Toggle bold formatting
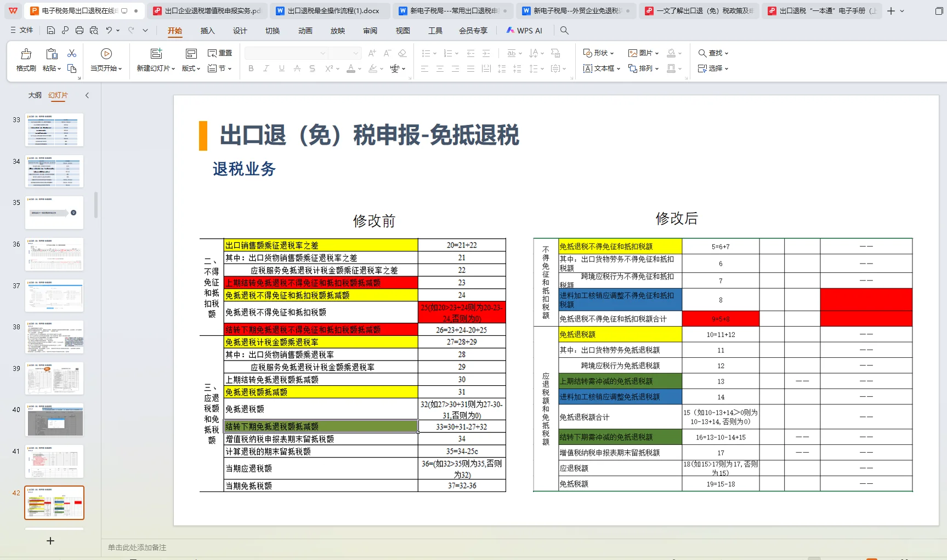 pos(251,68)
